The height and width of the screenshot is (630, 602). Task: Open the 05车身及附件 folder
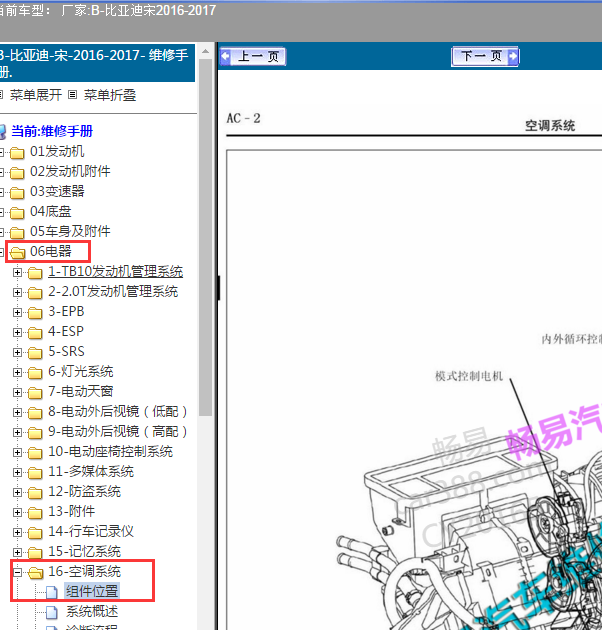coord(70,231)
